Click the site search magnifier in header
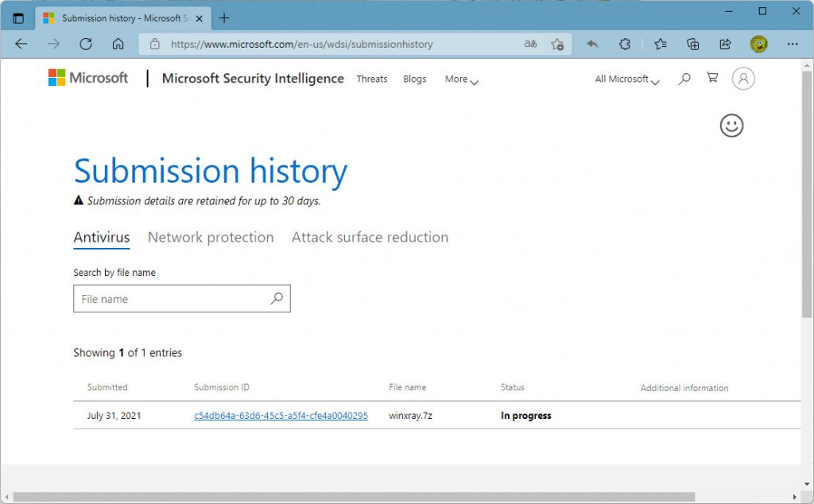 point(684,79)
